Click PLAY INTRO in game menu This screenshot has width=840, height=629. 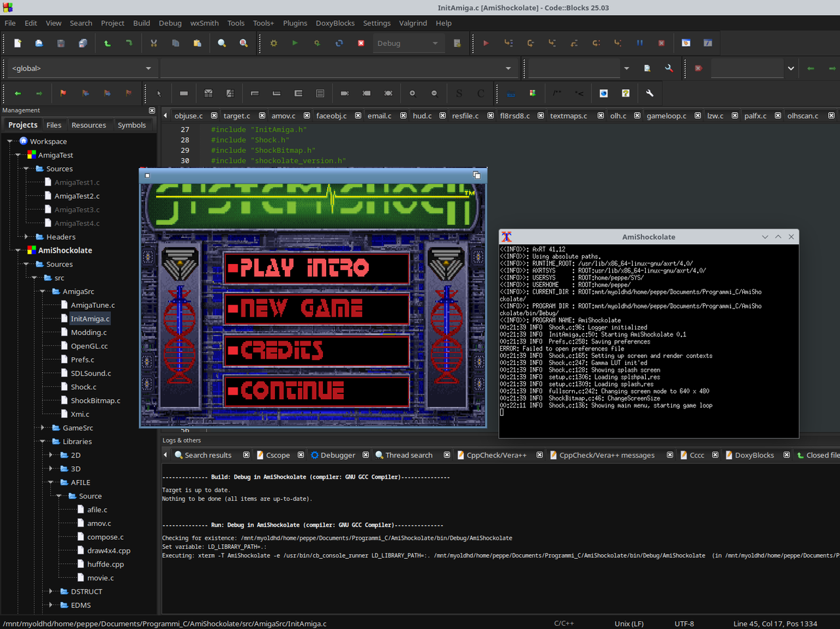coord(317,268)
